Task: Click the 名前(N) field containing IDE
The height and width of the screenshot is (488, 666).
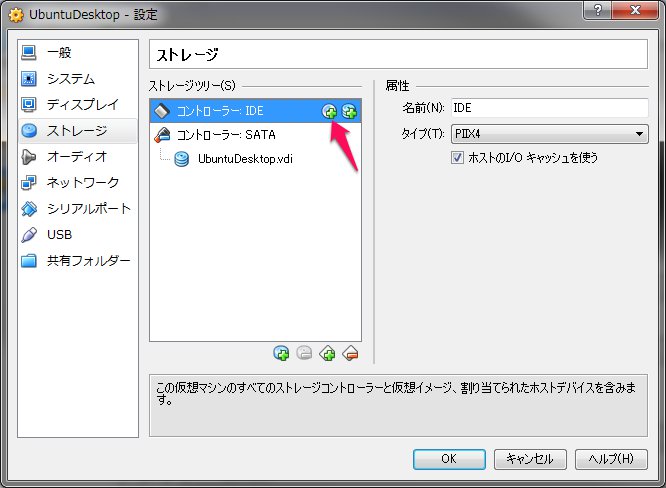Action: point(550,108)
